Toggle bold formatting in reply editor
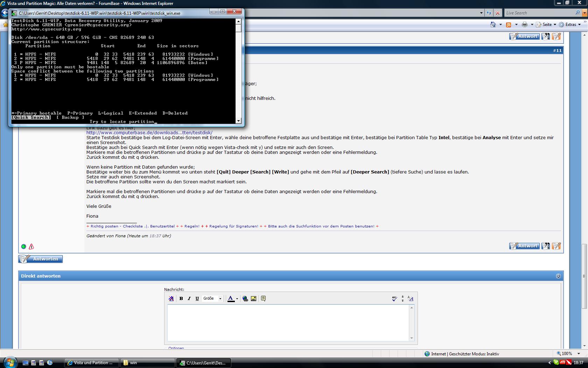The image size is (588, 368). (181, 299)
